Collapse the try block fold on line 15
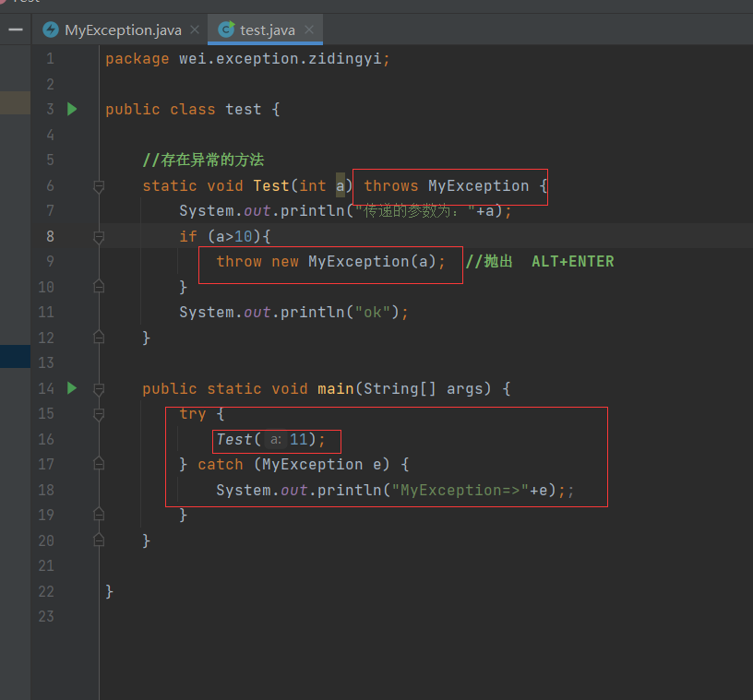The image size is (753, 700). pyautogui.click(x=99, y=414)
